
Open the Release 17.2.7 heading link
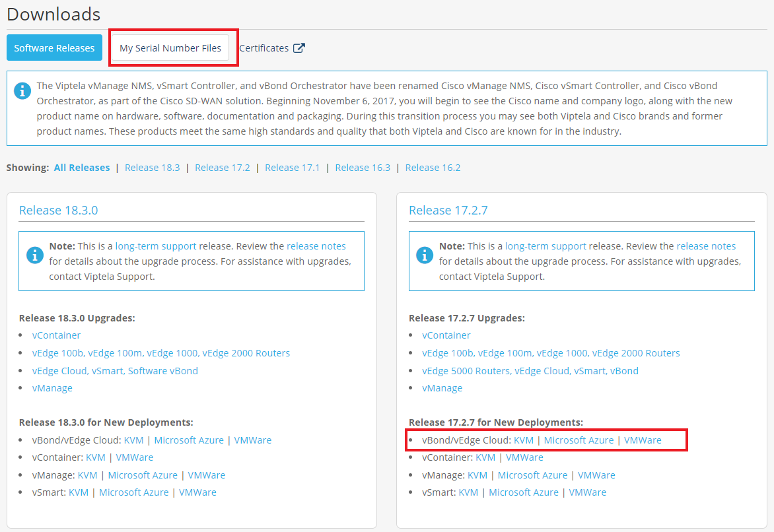(448, 211)
